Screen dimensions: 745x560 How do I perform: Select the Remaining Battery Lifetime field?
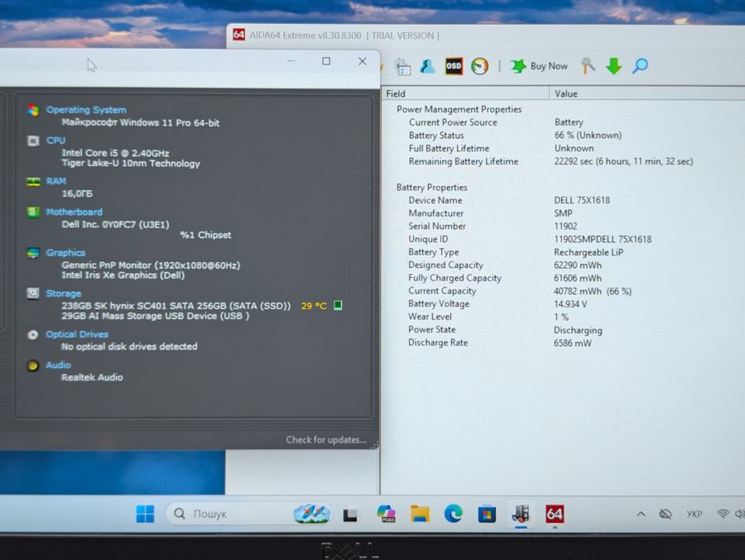coord(464,161)
